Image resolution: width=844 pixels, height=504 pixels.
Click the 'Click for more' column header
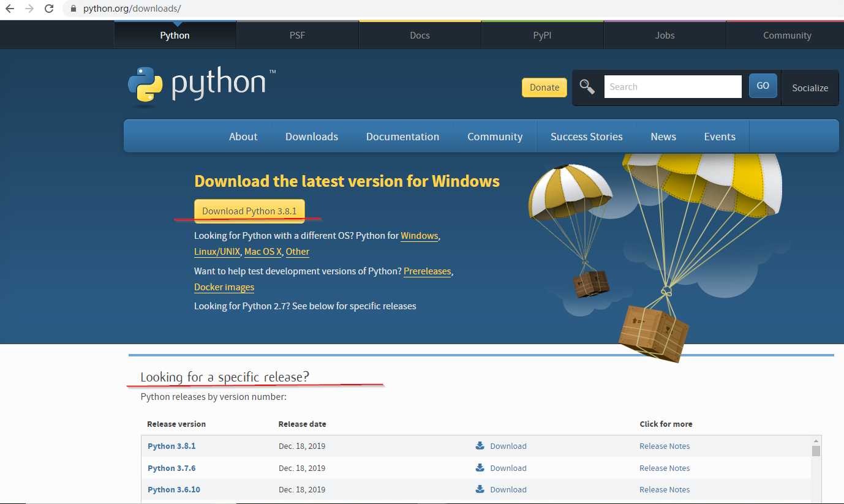[x=666, y=424]
